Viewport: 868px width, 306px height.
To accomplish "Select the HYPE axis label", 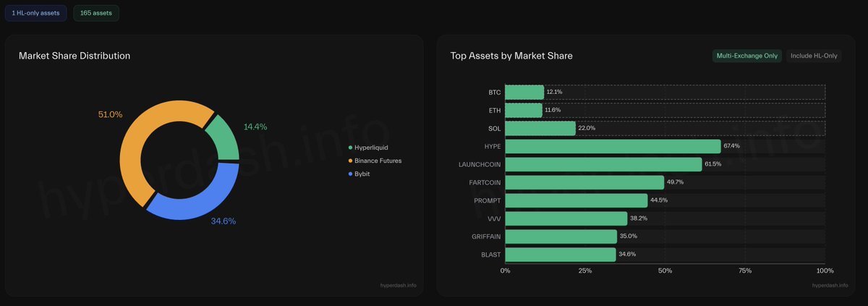I will (x=492, y=146).
